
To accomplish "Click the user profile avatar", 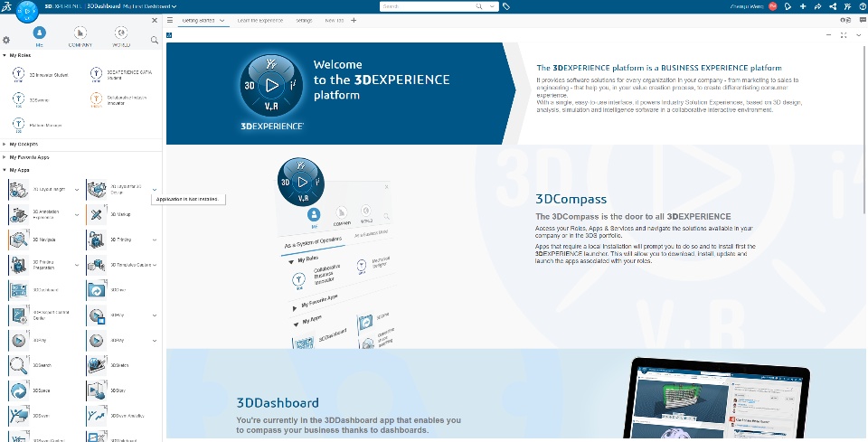I will tap(773, 6).
